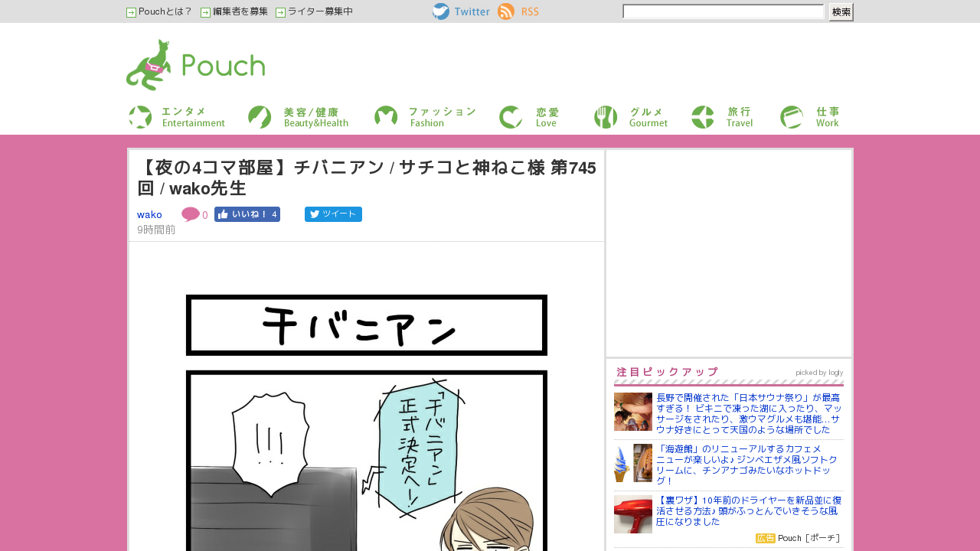Click the RSS text link
Viewport: 980px width, 551px height.
pos(530,11)
